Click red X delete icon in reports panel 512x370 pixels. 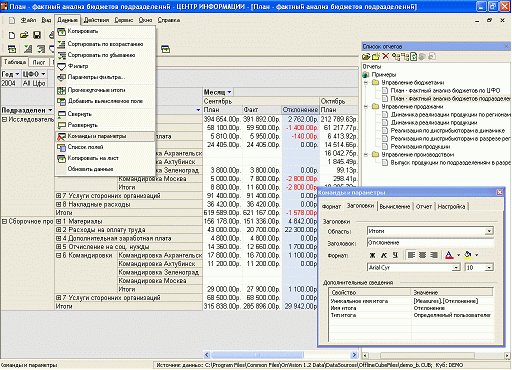pos(386,56)
